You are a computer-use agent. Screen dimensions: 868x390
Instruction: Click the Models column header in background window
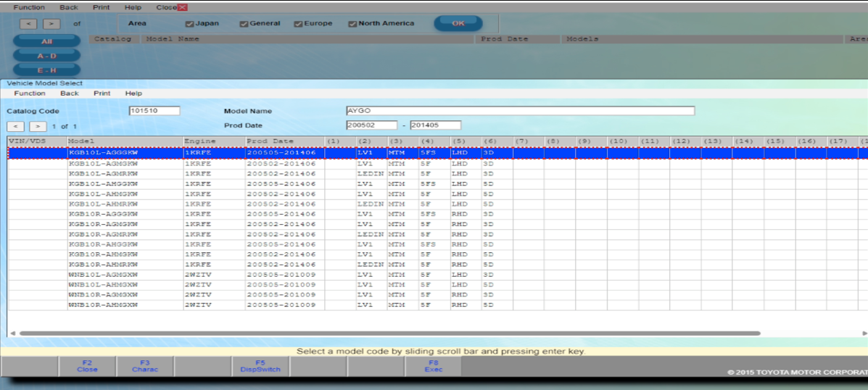click(x=702, y=39)
